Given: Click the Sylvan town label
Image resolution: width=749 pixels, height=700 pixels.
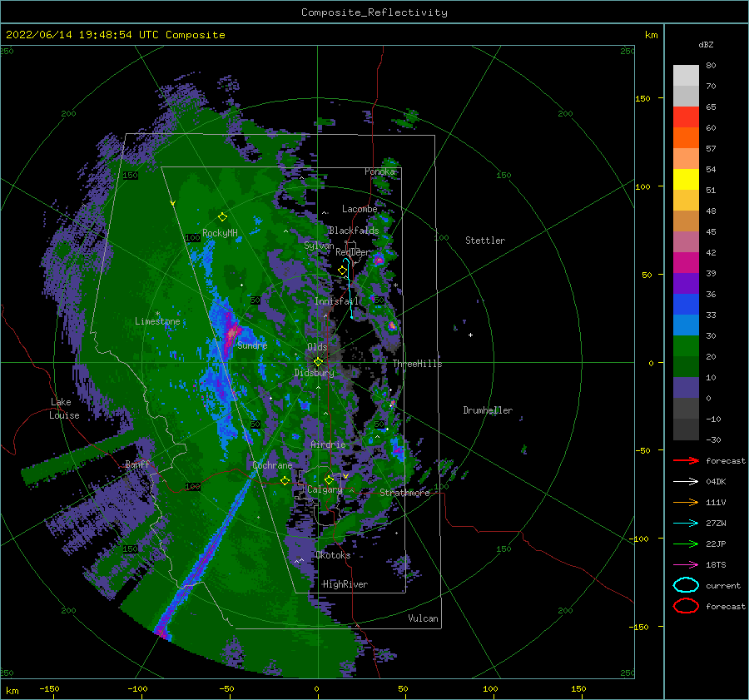Looking at the screenshot, I should click(x=319, y=246).
